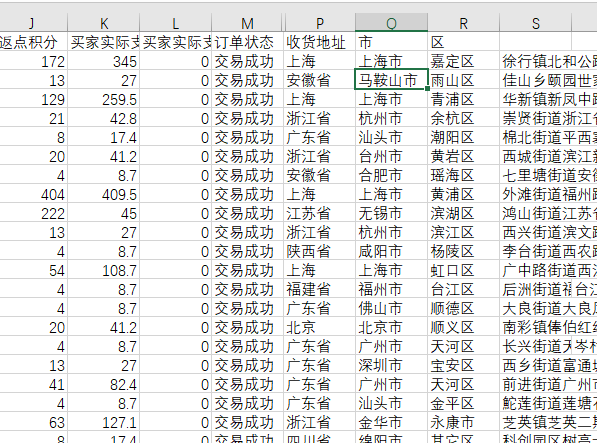Screen dimensions: 597x443
Task: Select cell 外滩街道福州路
Action: [548, 194]
